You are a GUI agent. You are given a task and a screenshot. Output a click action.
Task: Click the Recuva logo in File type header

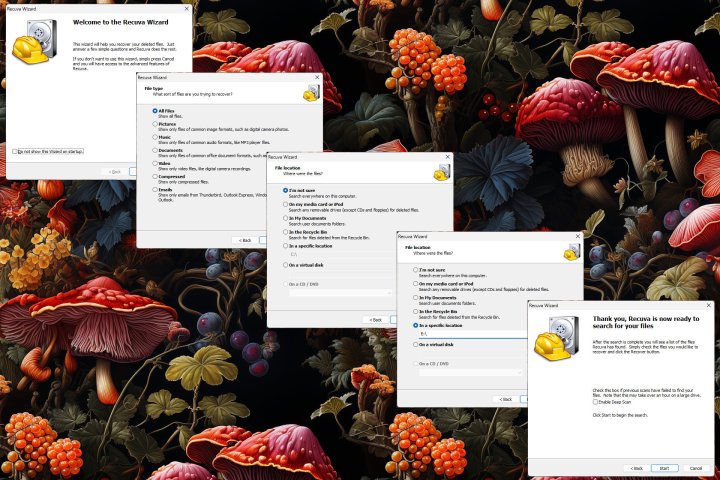coord(311,93)
